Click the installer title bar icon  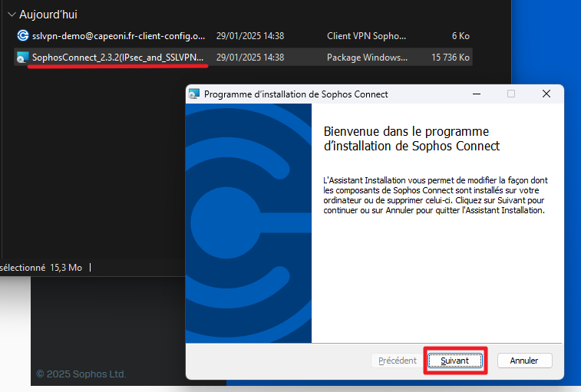[x=194, y=94]
